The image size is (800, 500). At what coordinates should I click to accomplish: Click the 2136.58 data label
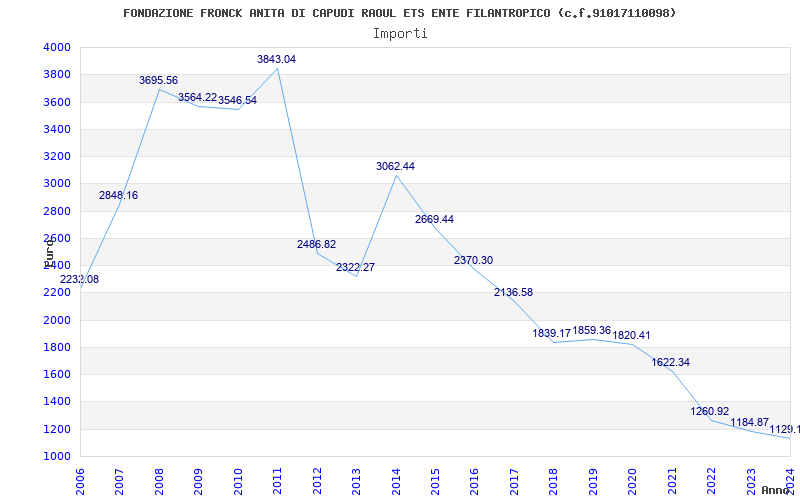point(513,292)
